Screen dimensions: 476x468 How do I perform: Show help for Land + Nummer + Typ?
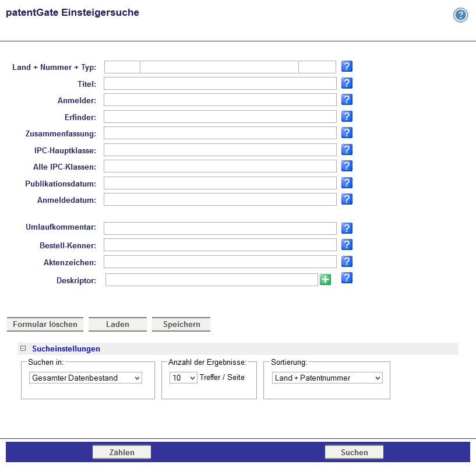tap(347, 66)
